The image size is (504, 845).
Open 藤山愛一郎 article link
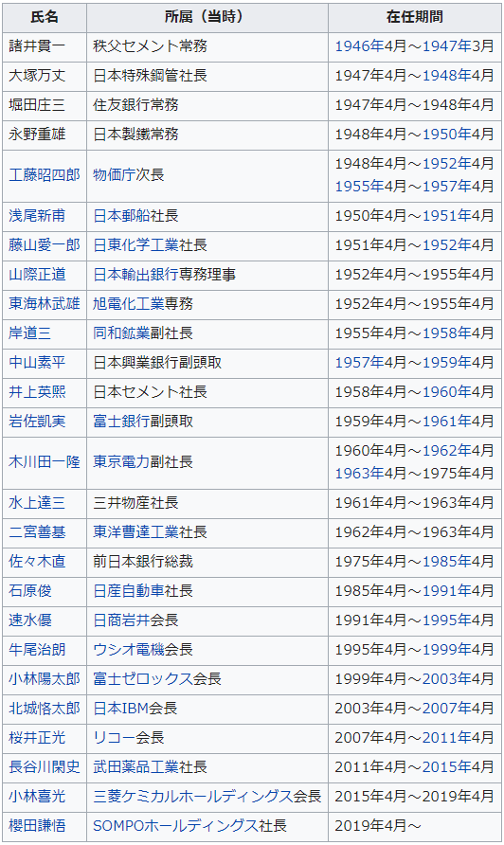point(45,245)
